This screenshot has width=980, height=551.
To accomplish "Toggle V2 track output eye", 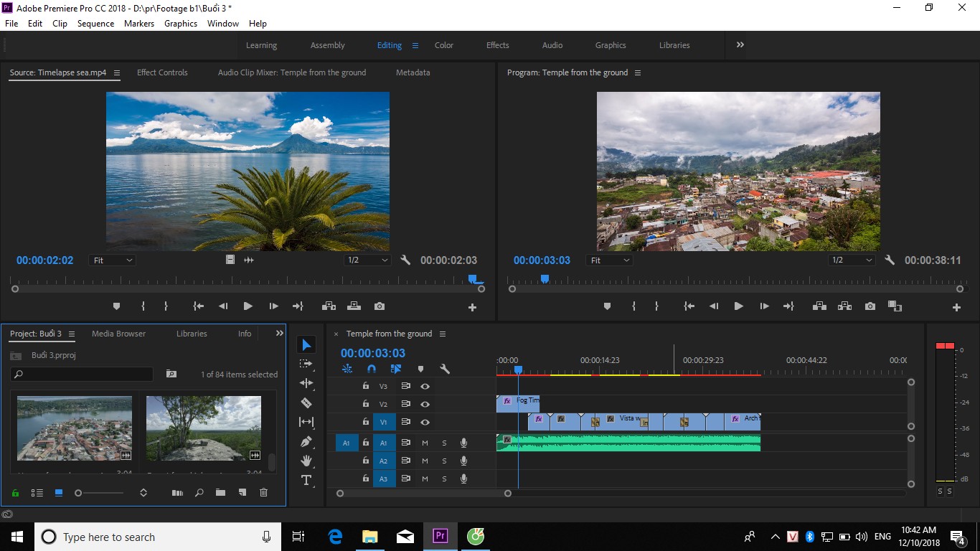I will coord(425,404).
